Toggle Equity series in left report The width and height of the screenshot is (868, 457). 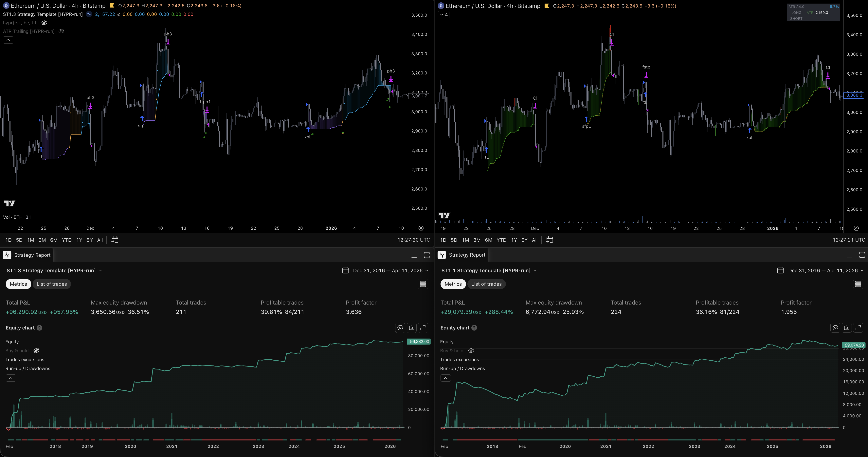[x=12, y=342]
